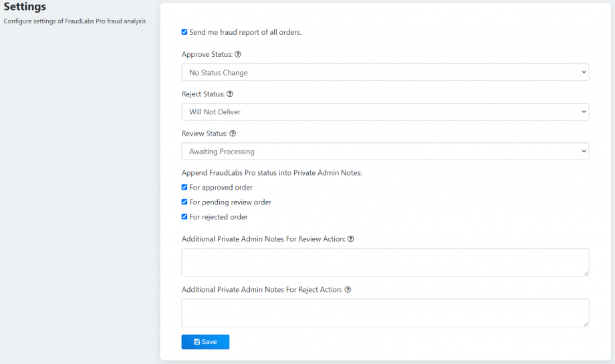Click the Approve Status help icon
Viewport: 615px width, 364px height.
pyautogui.click(x=238, y=55)
